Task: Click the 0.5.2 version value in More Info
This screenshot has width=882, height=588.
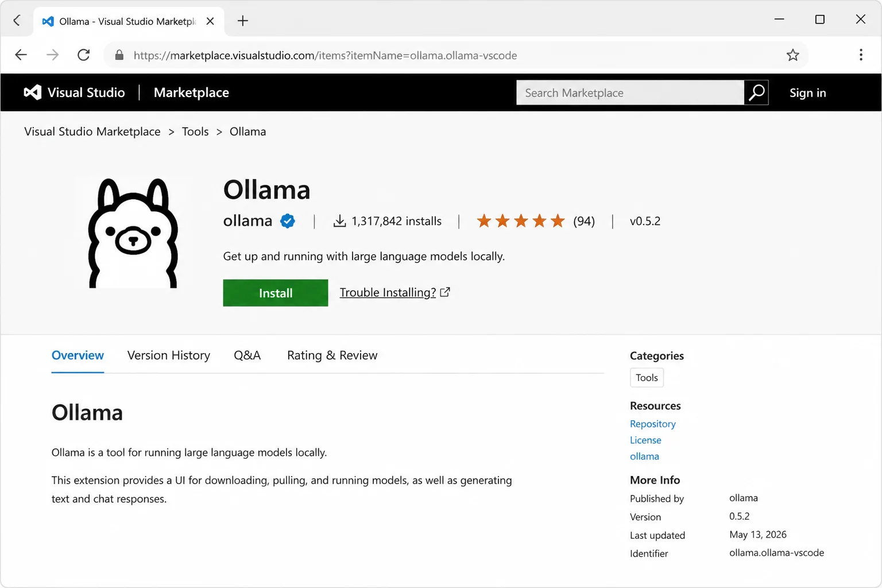Action: [740, 516]
